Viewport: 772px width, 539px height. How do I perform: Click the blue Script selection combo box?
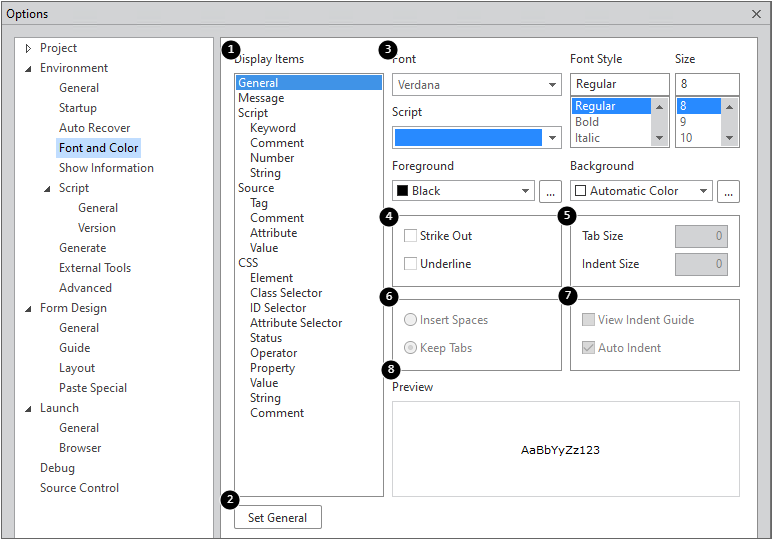[x=476, y=138]
